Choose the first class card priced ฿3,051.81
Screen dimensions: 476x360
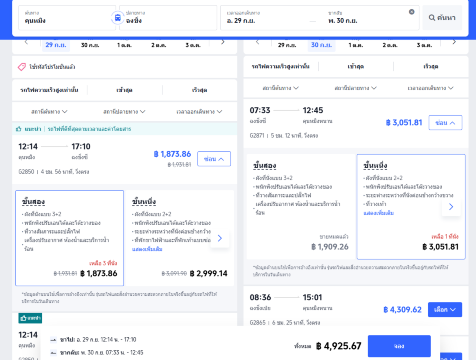[411, 207]
